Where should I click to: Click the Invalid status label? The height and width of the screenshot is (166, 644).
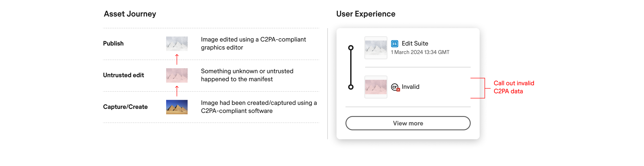click(411, 87)
